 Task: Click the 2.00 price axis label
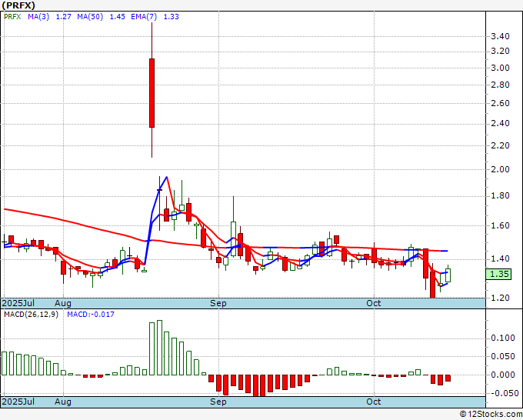pos(501,169)
